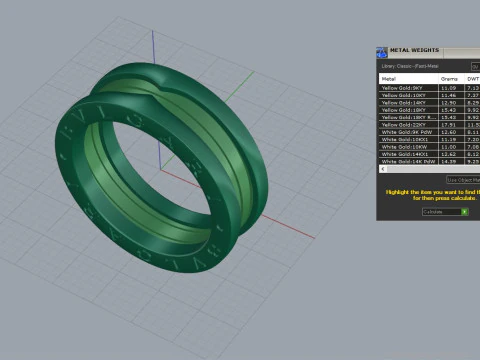Click the 11.09 grams value
Image resolution: width=480 pixels, height=360 pixels.
448,88
